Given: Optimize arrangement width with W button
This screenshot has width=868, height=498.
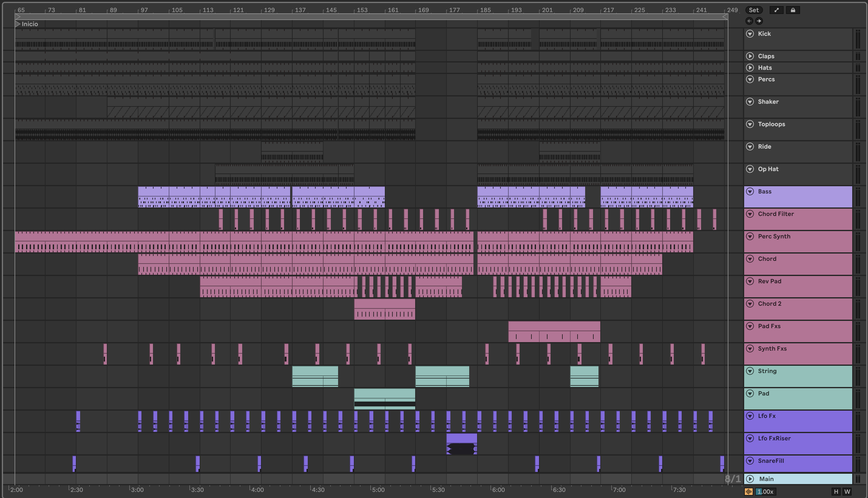Looking at the screenshot, I should [847, 492].
